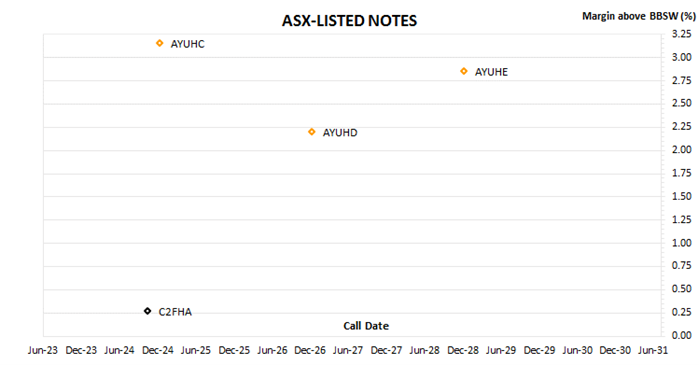Click the Call Date axis title
Image resolution: width=699 pixels, height=365 pixels.
tap(366, 326)
